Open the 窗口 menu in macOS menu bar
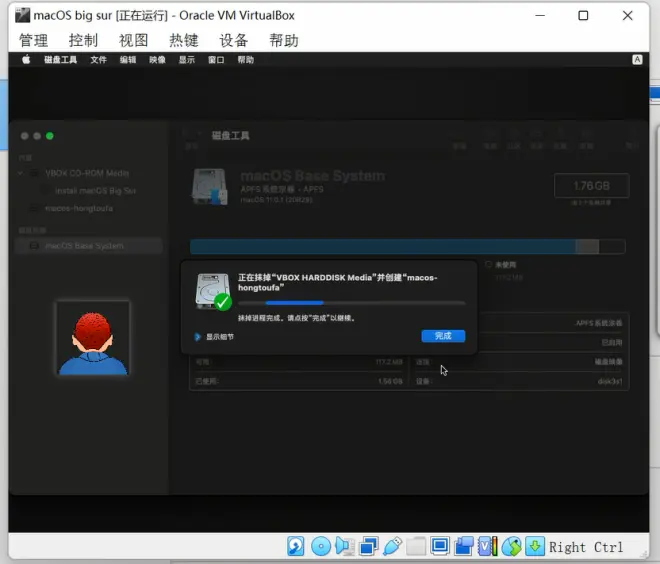Viewport: 660px width, 564px height. coord(216,60)
